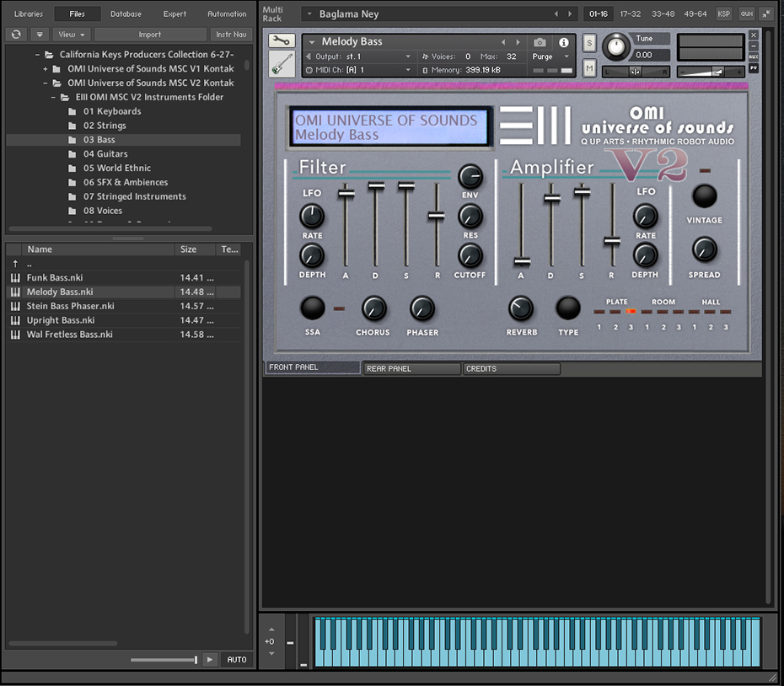Click the eject arrow icon beside View
This screenshot has width=784, height=686.
[40, 34]
